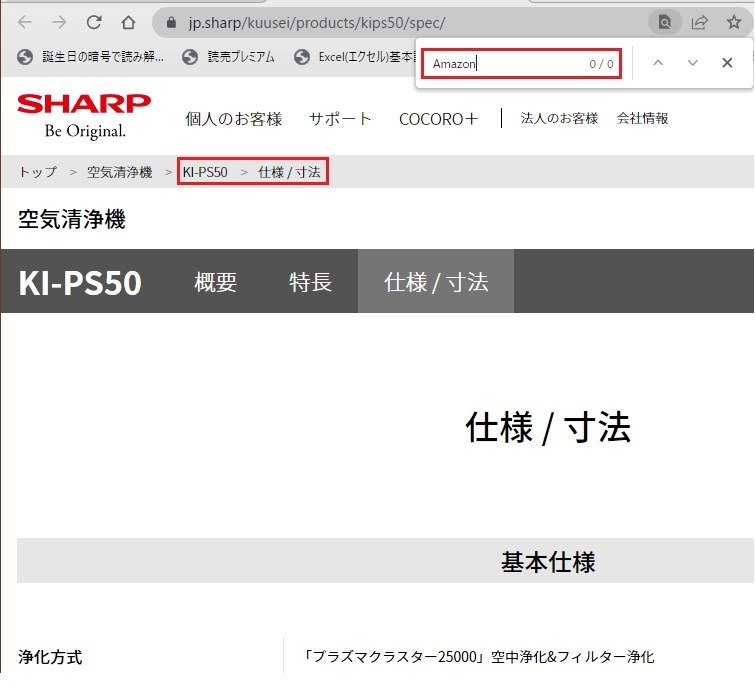Click the 浄化方式 row label
This screenshot has height=691, width=755.
point(50,657)
